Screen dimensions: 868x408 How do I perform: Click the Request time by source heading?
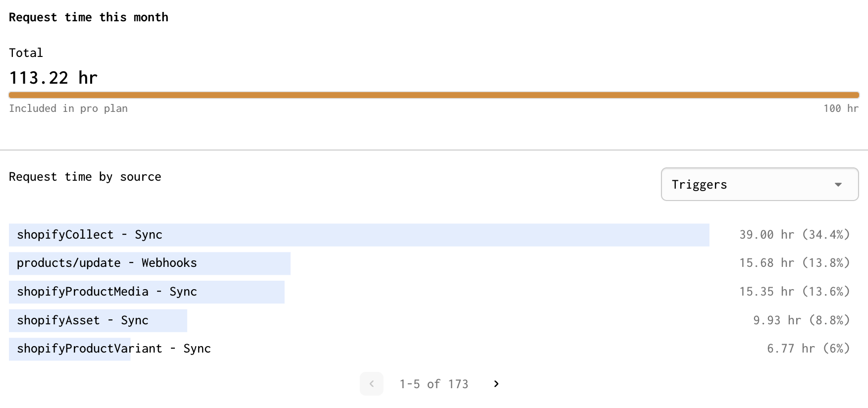coord(85,177)
